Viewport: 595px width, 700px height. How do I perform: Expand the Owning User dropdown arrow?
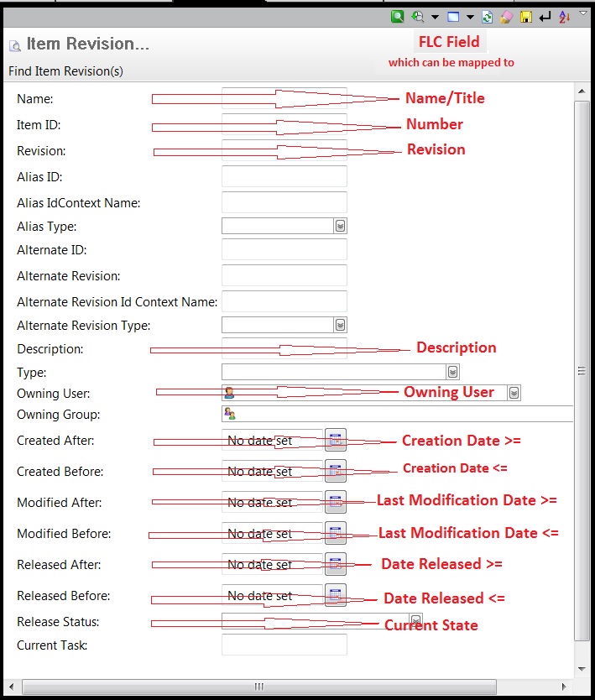click(x=514, y=393)
